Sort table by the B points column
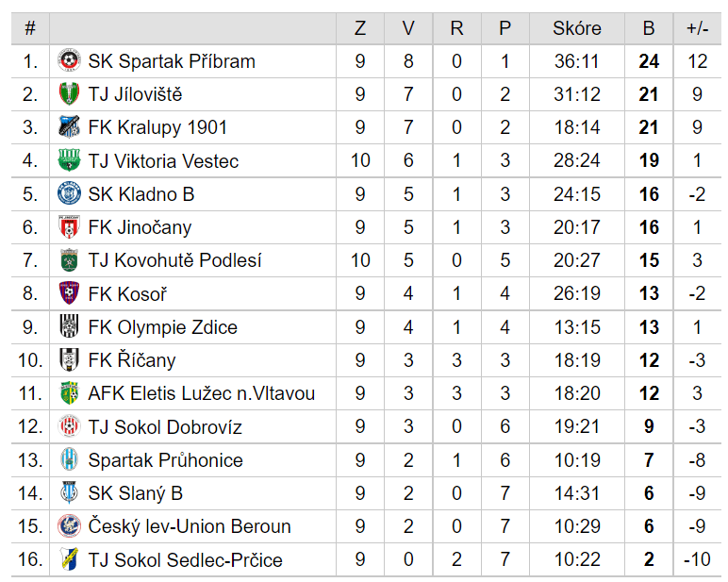This screenshot has height=582, width=728. pos(649,28)
